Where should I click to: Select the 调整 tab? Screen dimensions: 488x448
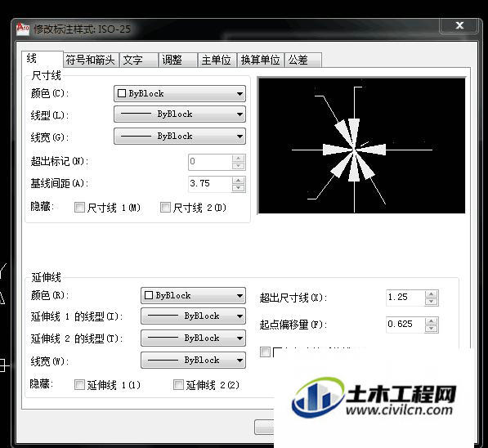(178, 60)
